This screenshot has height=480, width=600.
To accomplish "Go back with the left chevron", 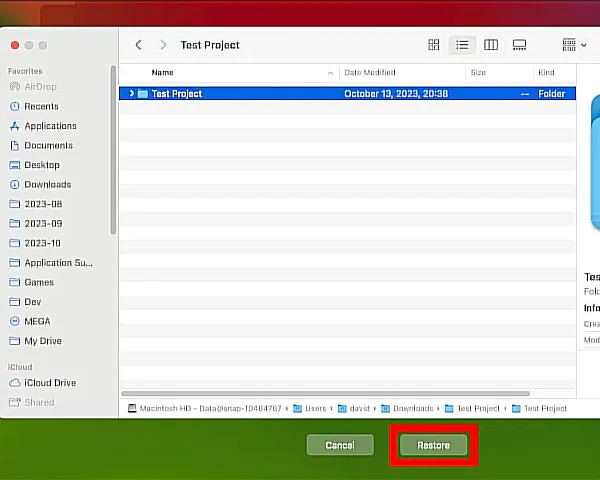I will 139,45.
